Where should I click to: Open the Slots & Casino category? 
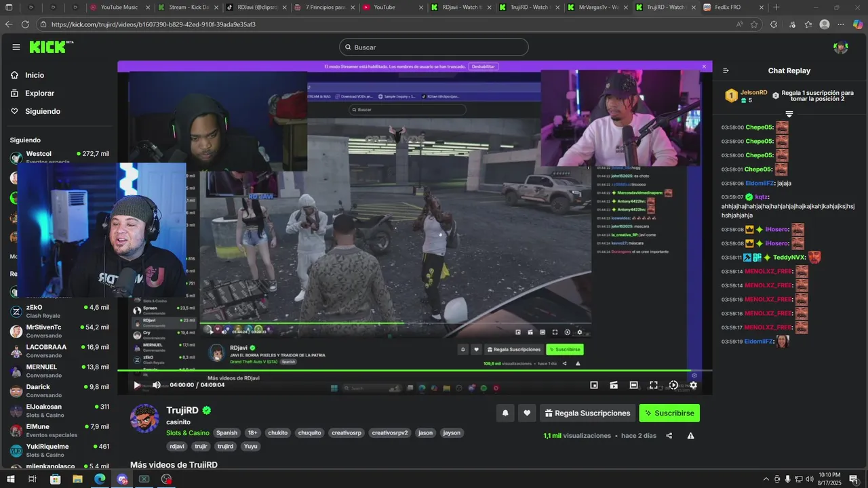tap(188, 433)
